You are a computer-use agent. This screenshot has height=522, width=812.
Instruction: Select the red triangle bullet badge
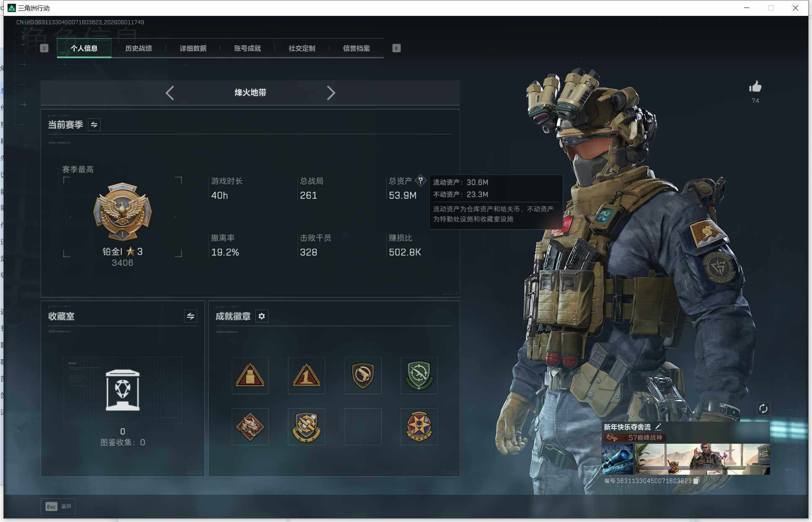250,375
